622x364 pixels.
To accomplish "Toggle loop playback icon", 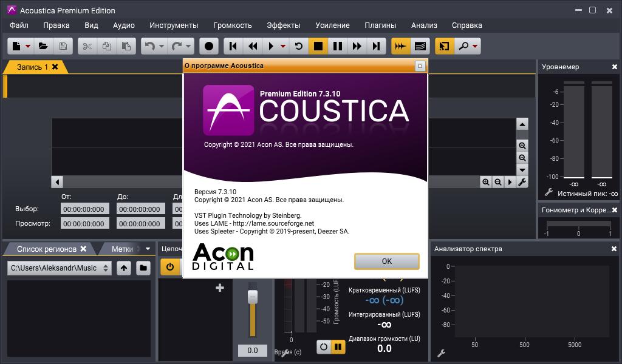I will point(298,46).
